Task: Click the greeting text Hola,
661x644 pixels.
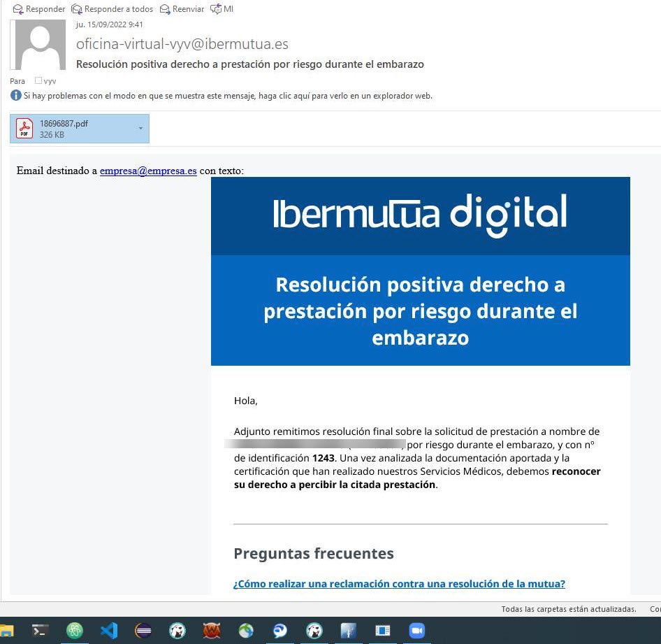Action: [246, 401]
